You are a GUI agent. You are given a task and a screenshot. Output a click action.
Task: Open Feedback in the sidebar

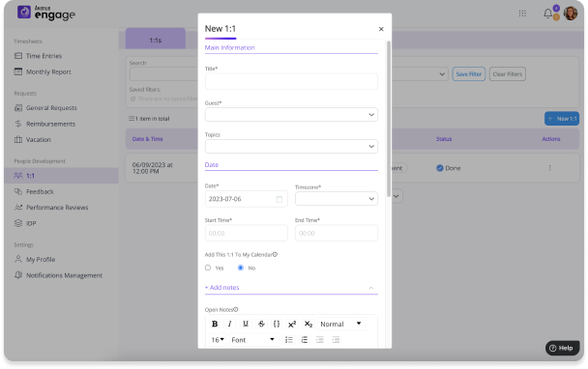[40, 191]
